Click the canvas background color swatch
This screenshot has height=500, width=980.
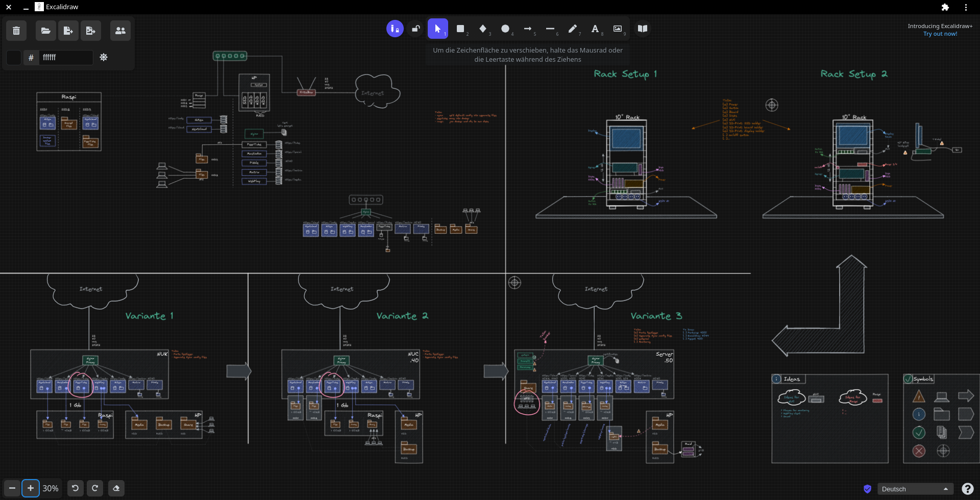click(x=13, y=57)
